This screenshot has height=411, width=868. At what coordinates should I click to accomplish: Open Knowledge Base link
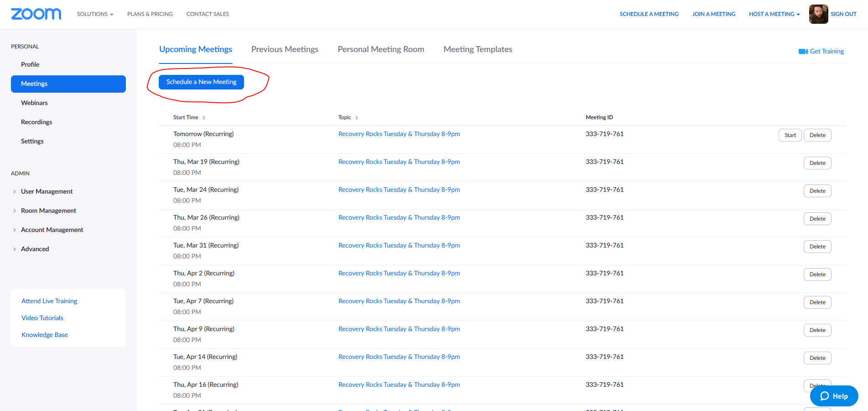[45, 335]
